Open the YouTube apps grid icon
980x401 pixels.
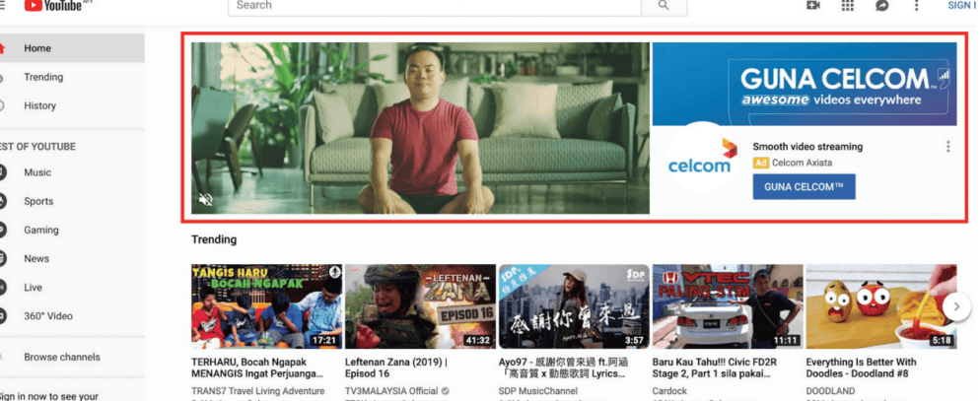click(x=848, y=6)
